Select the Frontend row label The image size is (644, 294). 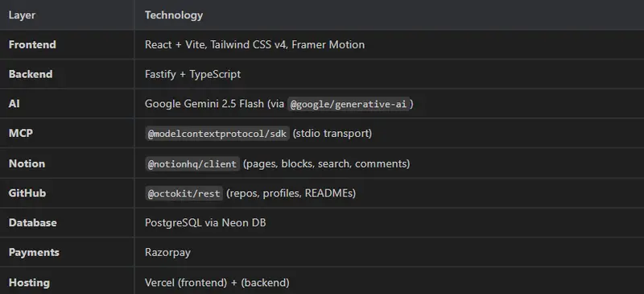(32, 44)
